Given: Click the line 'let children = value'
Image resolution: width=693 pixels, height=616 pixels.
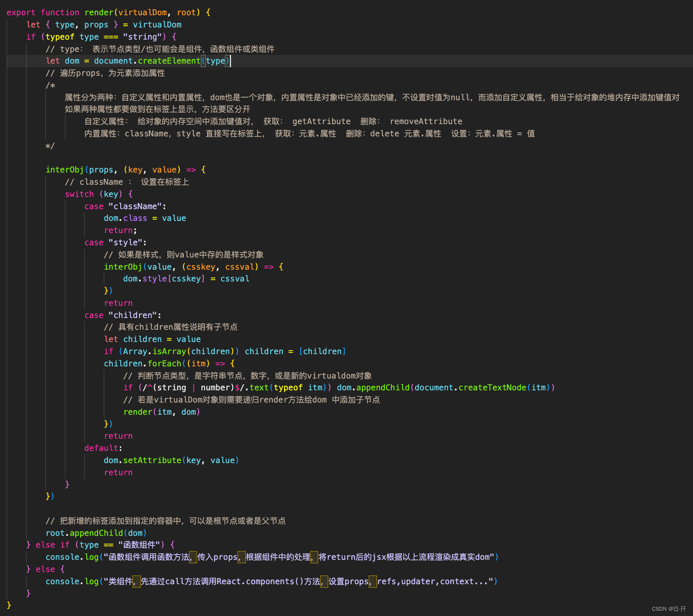Looking at the screenshot, I should 152,339.
